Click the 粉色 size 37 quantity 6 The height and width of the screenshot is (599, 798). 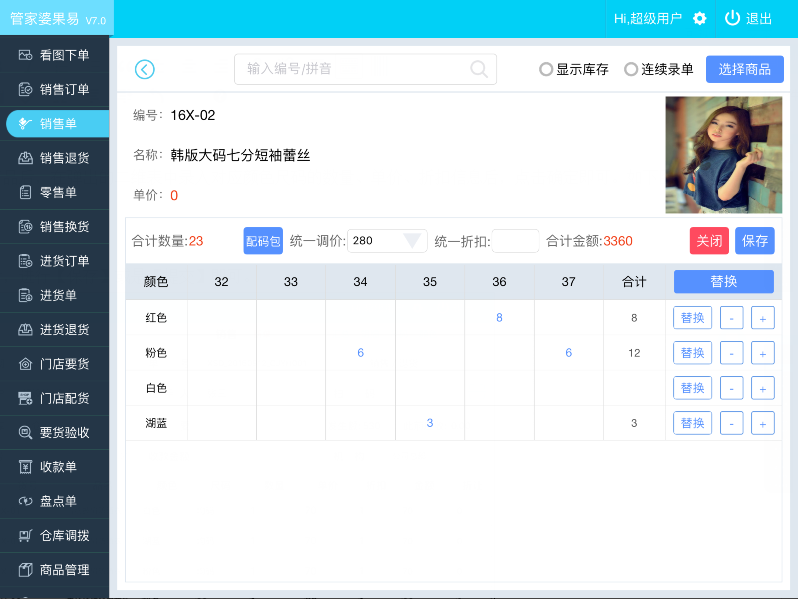click(568, 353)
